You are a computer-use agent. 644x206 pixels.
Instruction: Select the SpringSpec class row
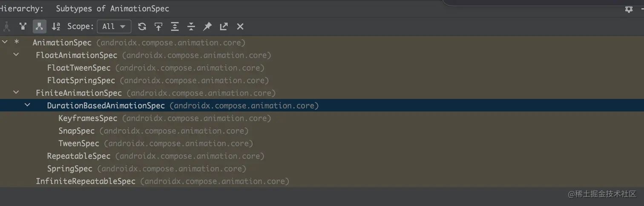click(69, 168)
